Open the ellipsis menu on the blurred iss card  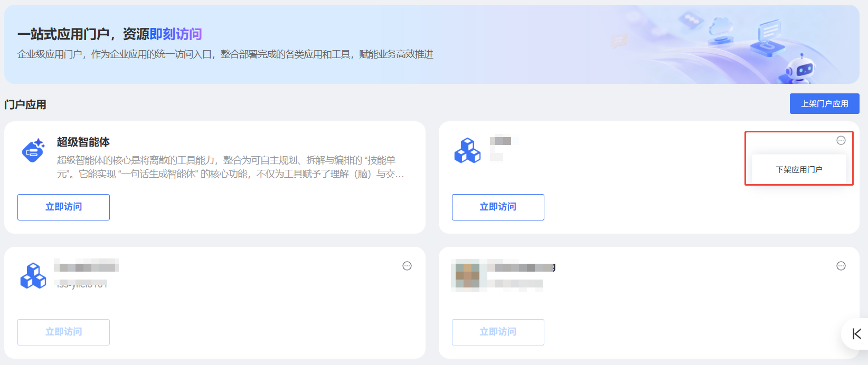[x=407, y=266]
